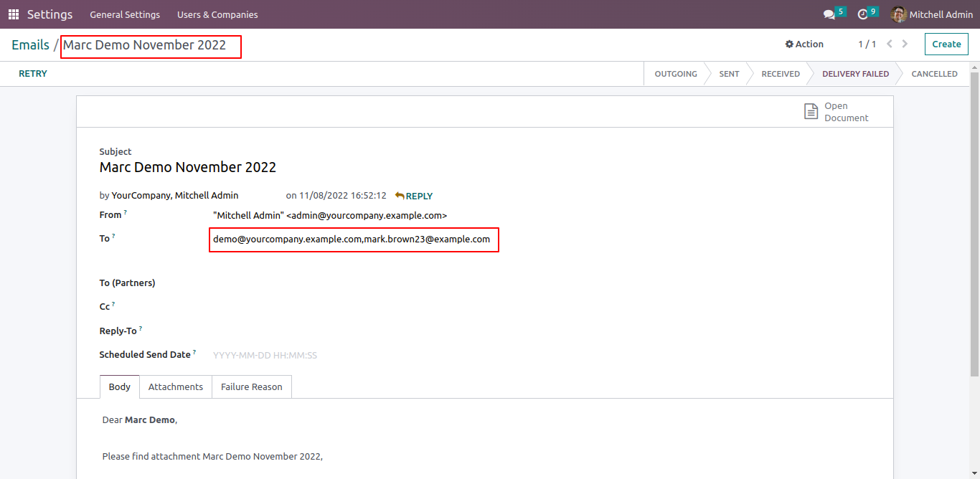
Task: Open the Mitchell Admin user menu
Action: [932, 14]
